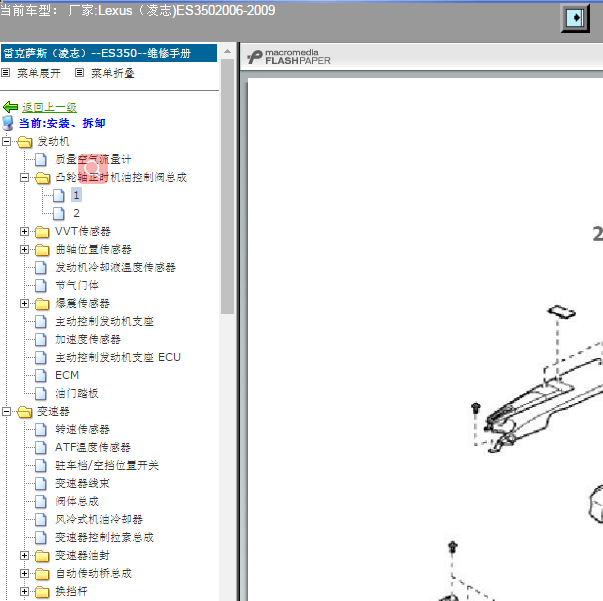603x601 pixels.
Task: Expand the 变速器油封 node
Action: click(24, 556)
